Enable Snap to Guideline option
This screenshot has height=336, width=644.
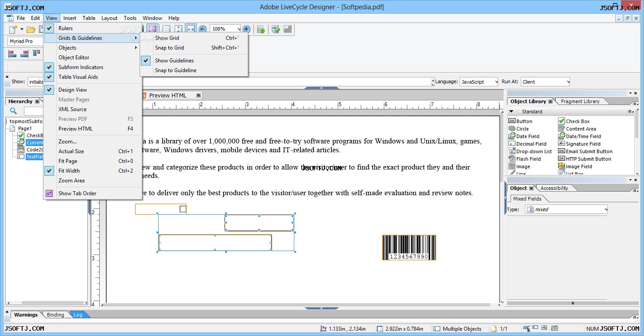[x=194, y=70]
